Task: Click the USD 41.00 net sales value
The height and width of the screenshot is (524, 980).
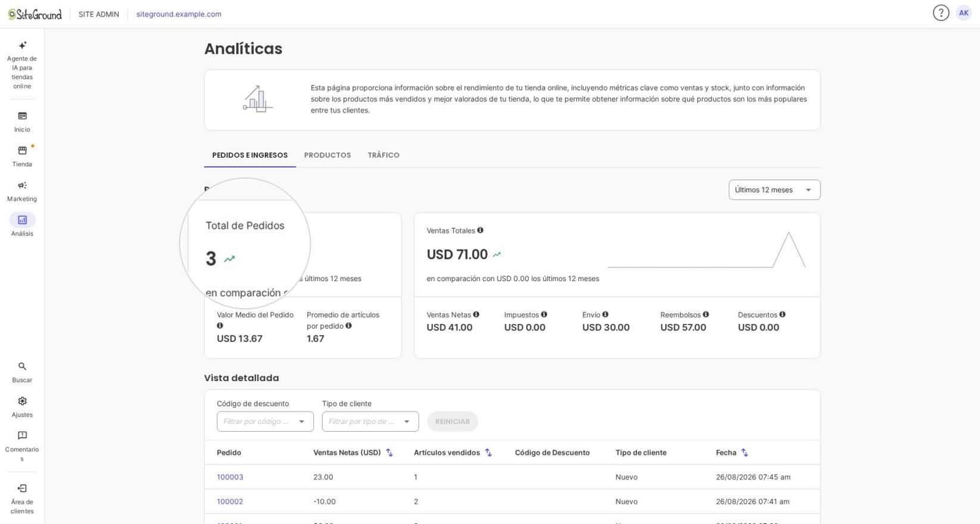Action: pyautogui.click(x=450, y=327)
